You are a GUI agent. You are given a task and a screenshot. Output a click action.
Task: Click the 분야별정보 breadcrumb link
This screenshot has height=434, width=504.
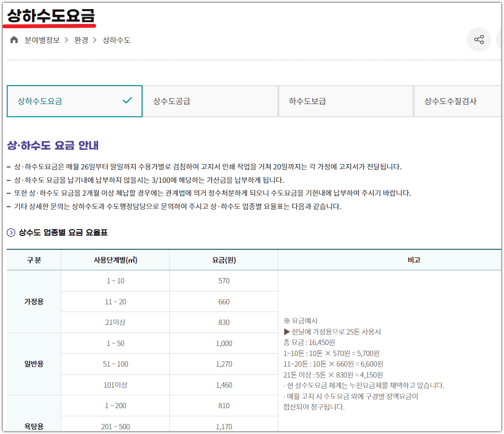tap(43, 41)
